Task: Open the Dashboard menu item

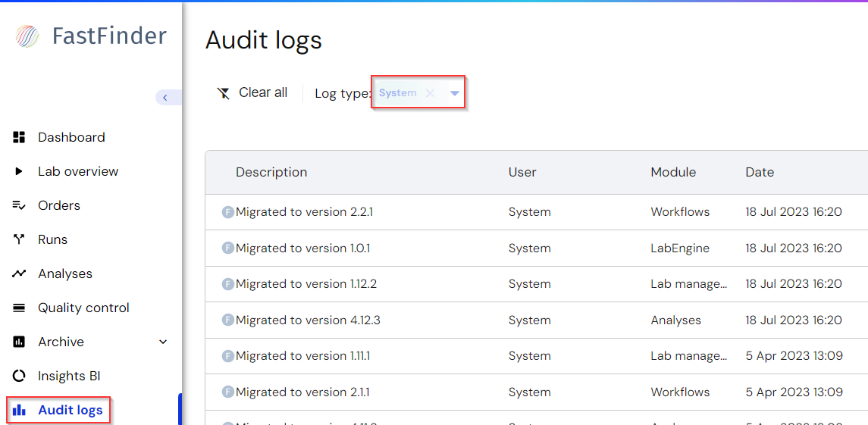Action: [71, 137]
